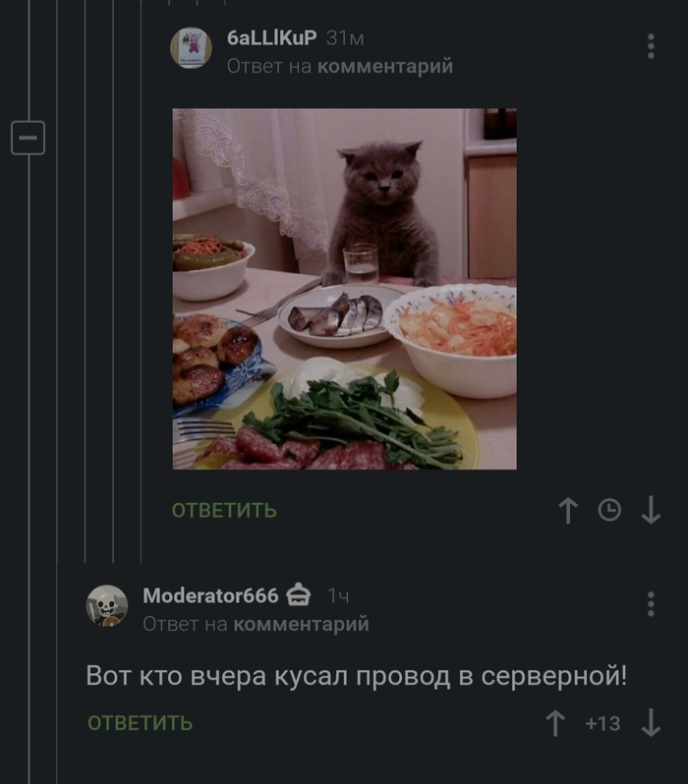Click the moderator badge icon next to Moderator666
Screen dimensions: 688x784
pyautogui.click(x=299, y=594)
